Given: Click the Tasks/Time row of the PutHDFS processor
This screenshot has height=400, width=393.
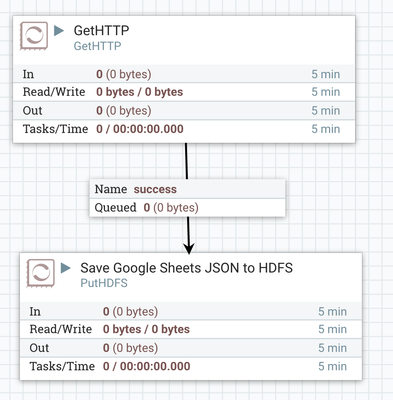Looking at the screenshot, I should pos(191,366).
